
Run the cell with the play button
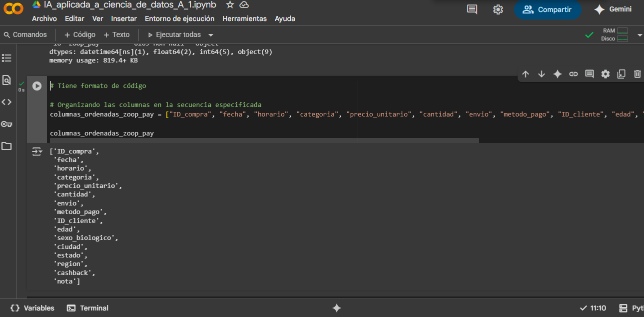(37, 86)
